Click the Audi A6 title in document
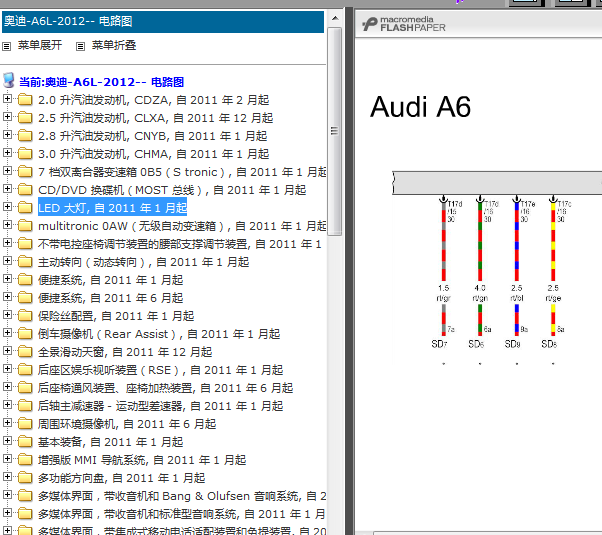This screenshot has width=602, height=535. pyautogui.click(x=420, y=107)
